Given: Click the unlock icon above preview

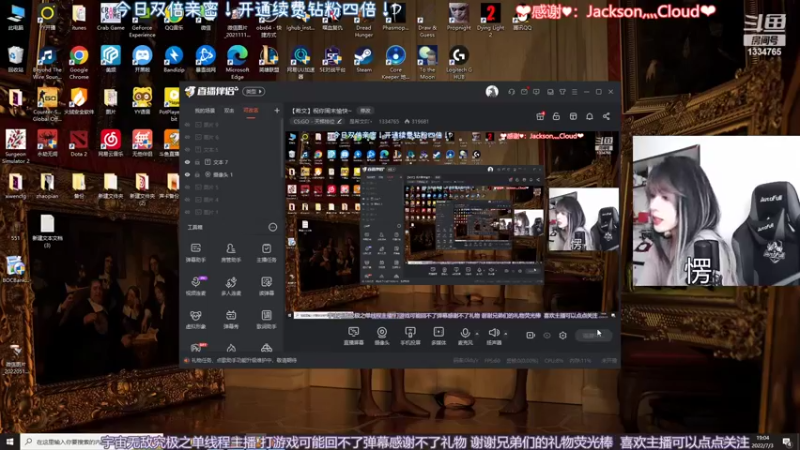Looking at the screenshot, I should pyautogui.click(x=556, y=116).
